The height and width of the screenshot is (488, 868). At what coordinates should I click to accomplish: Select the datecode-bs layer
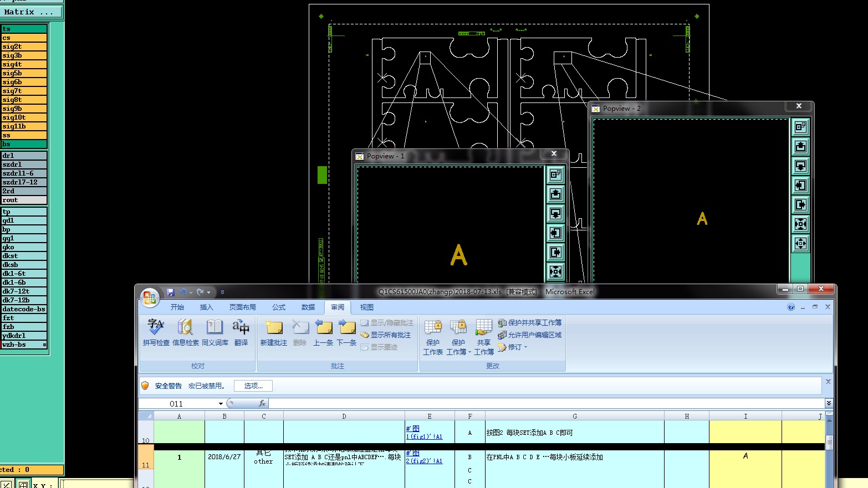click(x=24, y=309)
